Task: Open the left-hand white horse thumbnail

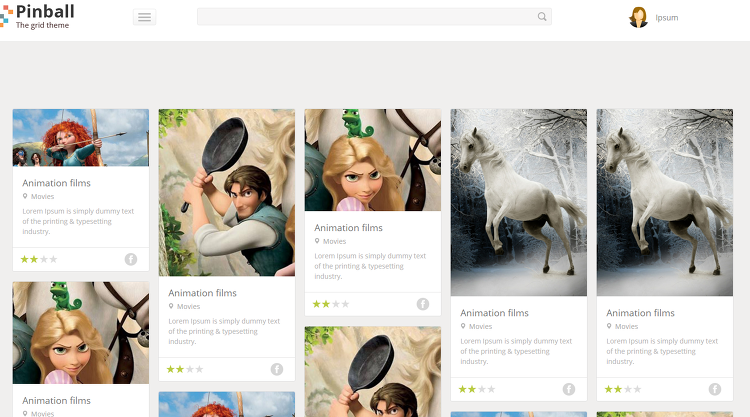Action: point(518,202)
